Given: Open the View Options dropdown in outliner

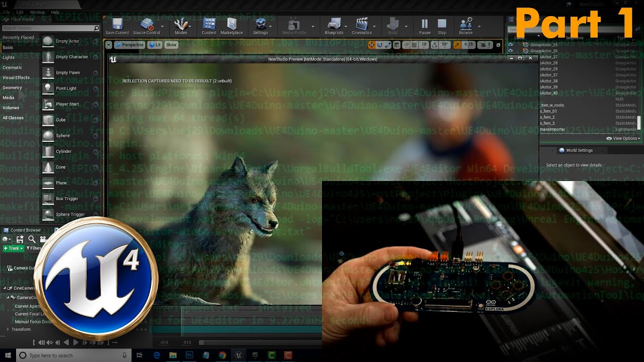Looking at the screenshot, I should pyautogui.click(x=623, y=138).
